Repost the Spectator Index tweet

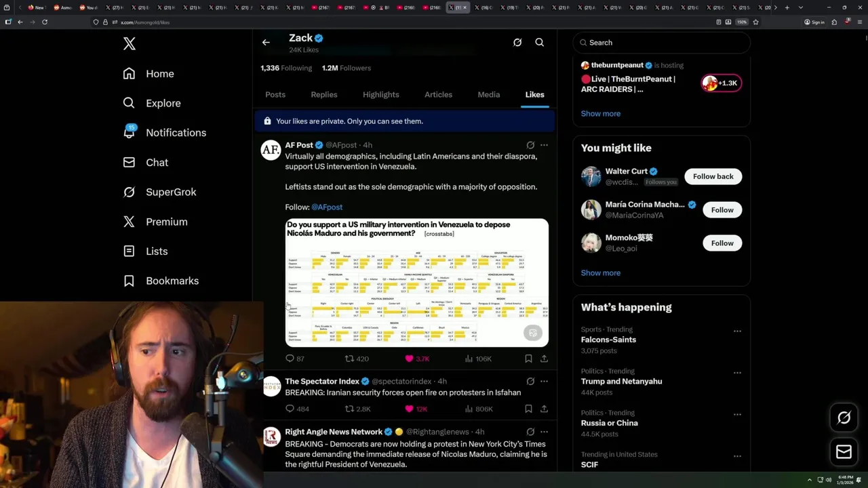357,409
